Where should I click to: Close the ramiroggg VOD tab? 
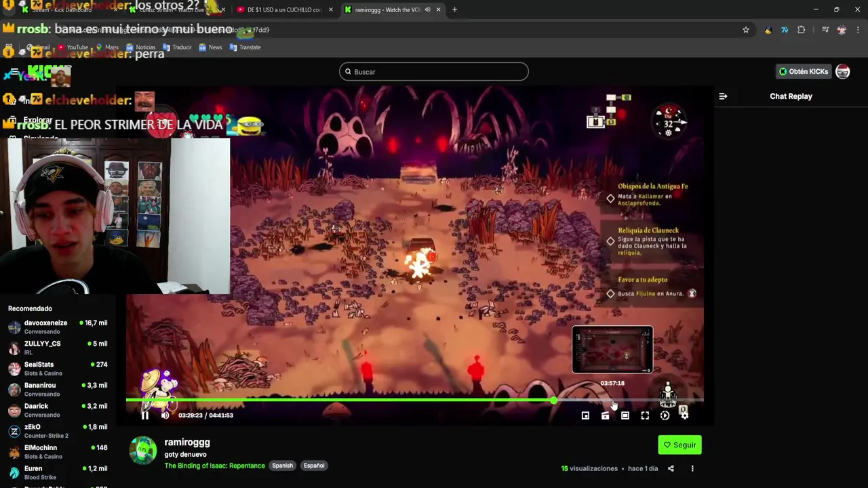[438, 9]
